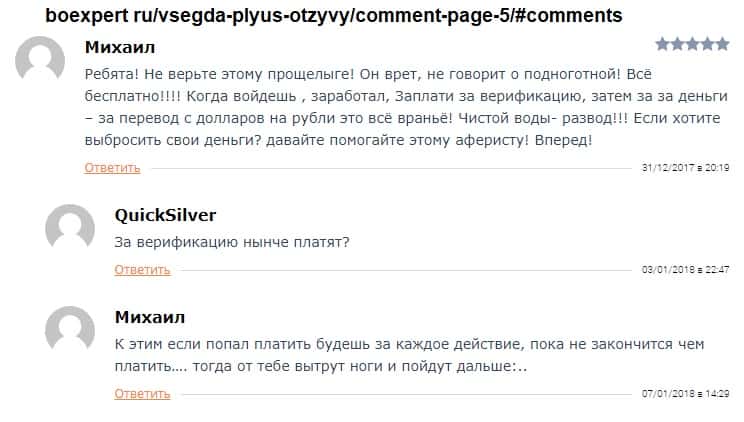Click Ответить under QuickSilver's comment
Screen dimensions: 744x422
pos(142,269)
